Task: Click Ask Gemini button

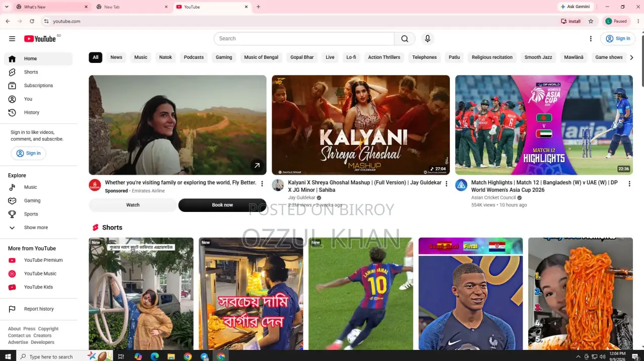Action: (576, 7)
